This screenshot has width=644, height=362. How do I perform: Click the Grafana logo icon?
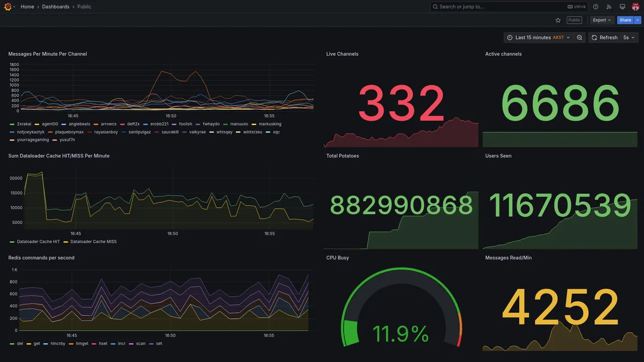[8, 7]
